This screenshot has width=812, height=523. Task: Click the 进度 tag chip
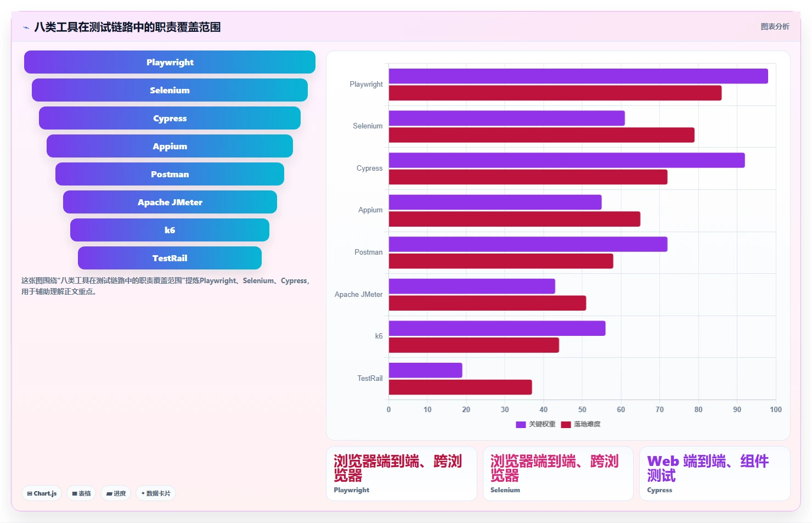point(116,493)
